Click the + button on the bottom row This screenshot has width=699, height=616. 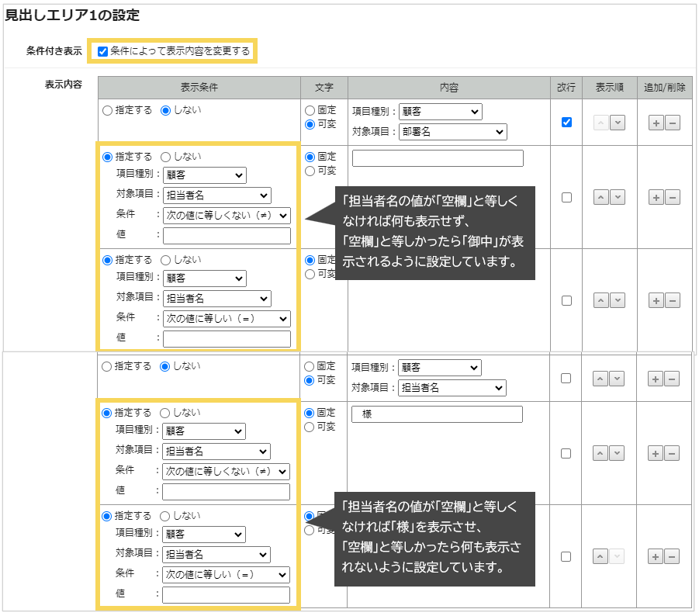click(656, 556)
